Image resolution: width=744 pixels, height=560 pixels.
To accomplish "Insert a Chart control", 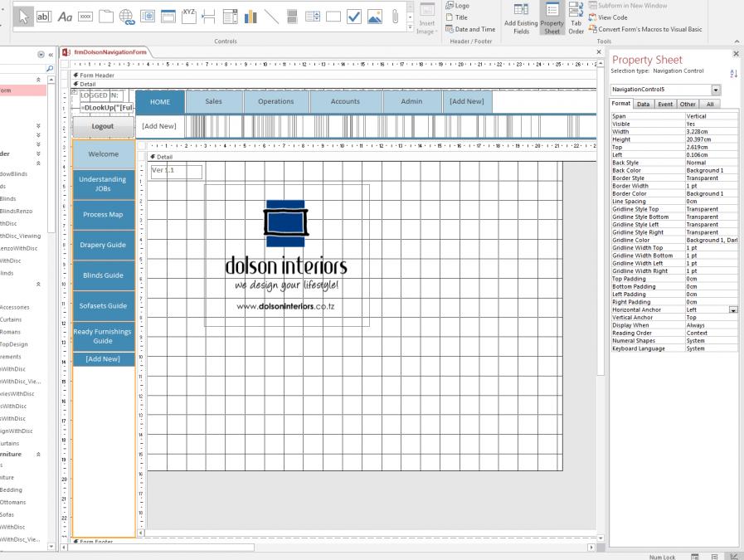I will (250, 17).
